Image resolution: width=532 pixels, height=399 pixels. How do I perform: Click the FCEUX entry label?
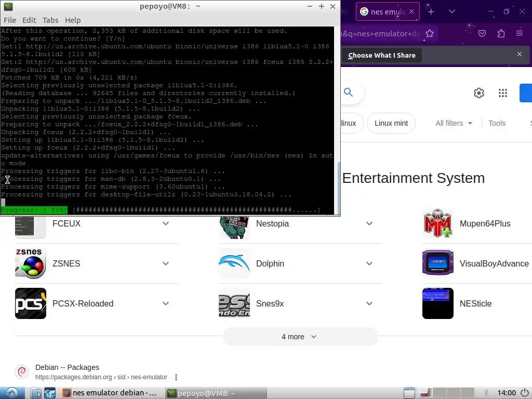[x=66, y=223]
